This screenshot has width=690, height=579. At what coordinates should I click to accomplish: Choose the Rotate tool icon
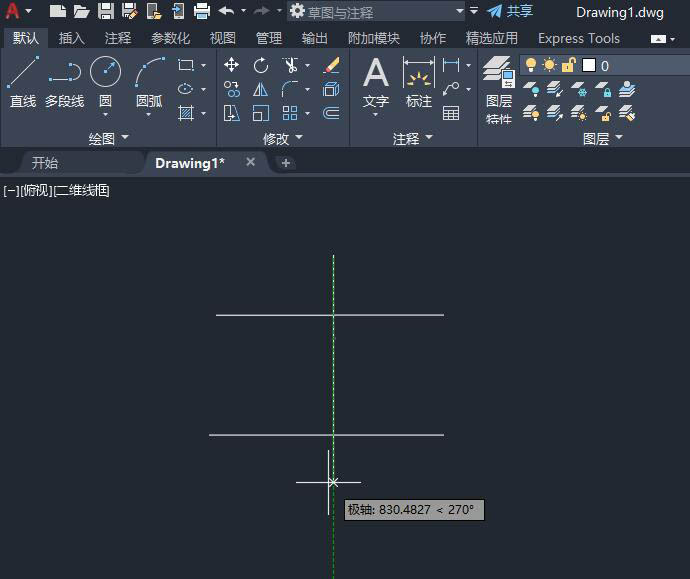261,65
